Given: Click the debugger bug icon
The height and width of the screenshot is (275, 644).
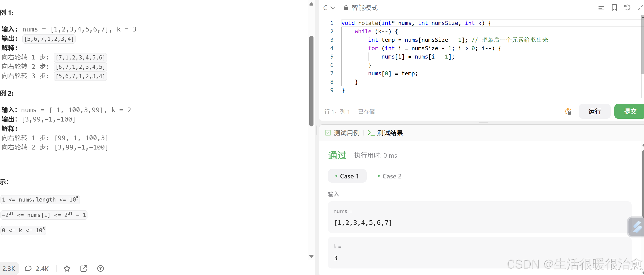Looking at the screenshot, I should (x=567, y=111).
